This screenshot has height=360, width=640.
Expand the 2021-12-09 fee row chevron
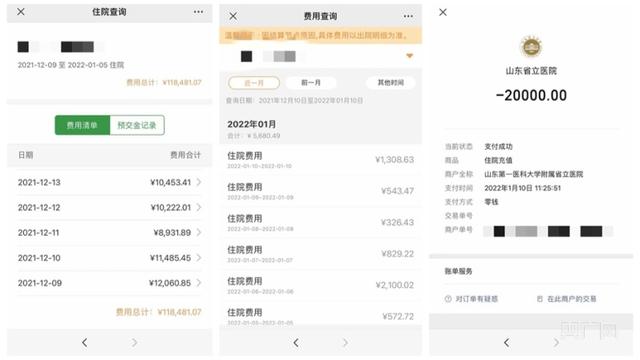(x=199, y=282)
